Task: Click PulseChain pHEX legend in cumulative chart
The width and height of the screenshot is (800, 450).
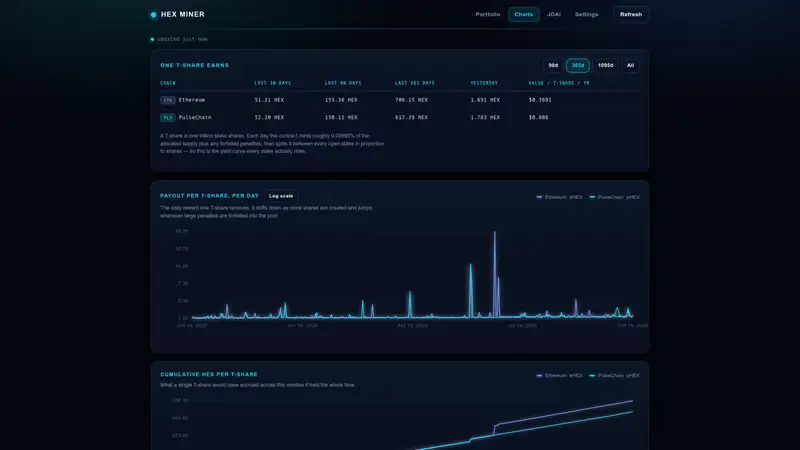Action: 614,376
